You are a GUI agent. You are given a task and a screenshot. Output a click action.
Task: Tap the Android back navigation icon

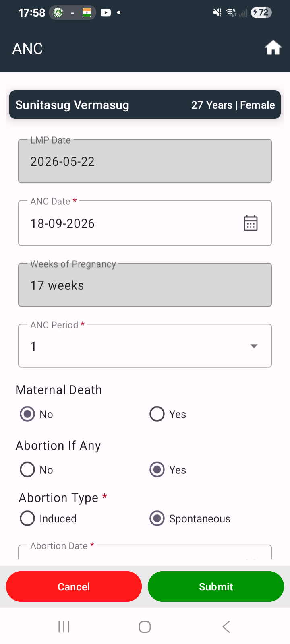coord(226,627)
